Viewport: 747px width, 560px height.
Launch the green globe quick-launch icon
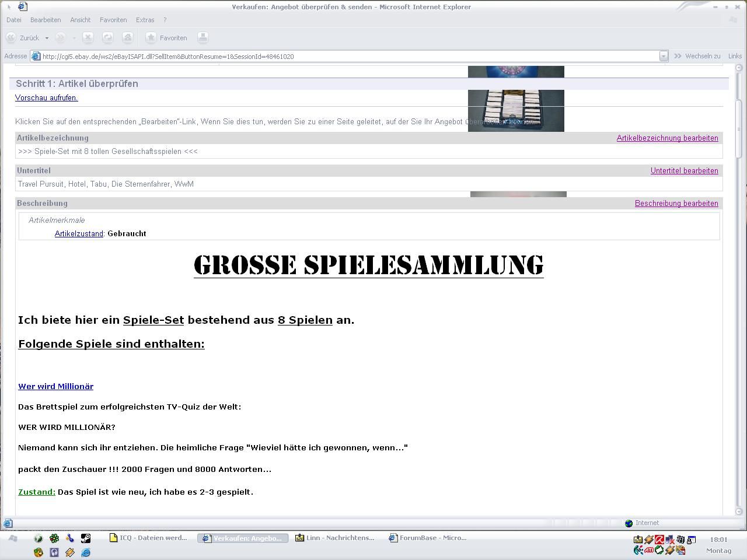tap(39, 538)
